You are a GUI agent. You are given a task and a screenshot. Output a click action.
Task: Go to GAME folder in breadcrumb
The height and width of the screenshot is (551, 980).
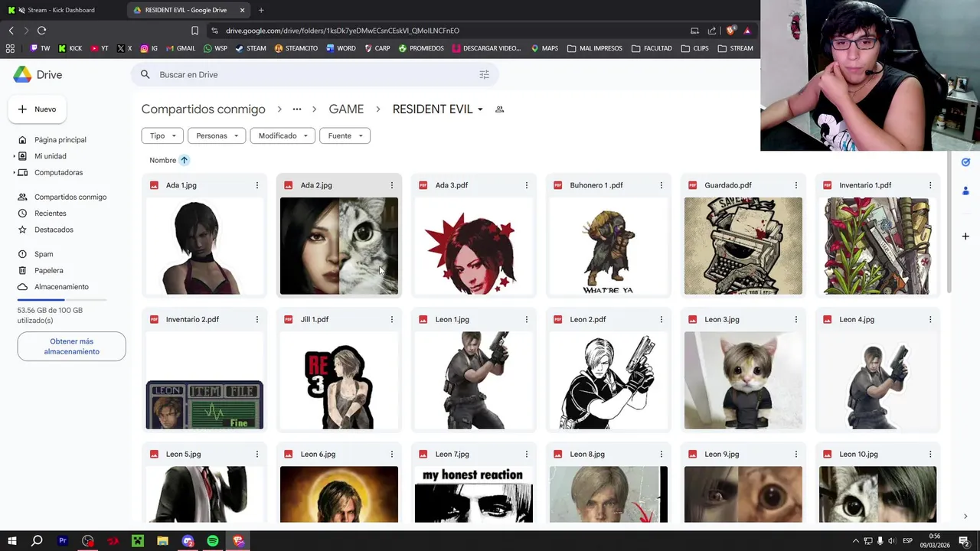pos(346,109)
